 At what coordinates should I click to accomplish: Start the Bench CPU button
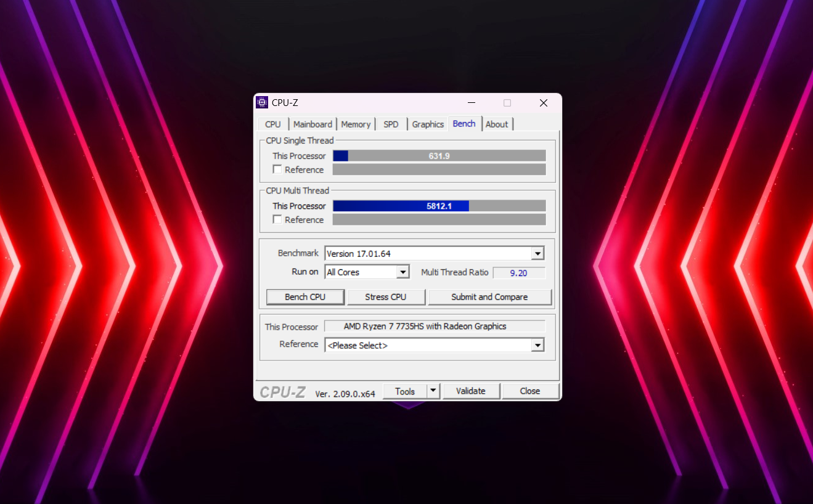click(x=305, y=297)
